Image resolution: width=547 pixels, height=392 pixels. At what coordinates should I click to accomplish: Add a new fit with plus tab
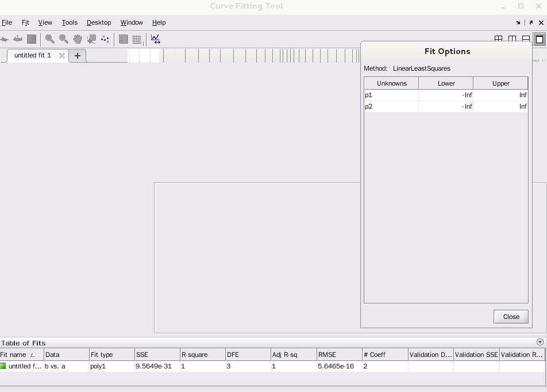[78, 56]
